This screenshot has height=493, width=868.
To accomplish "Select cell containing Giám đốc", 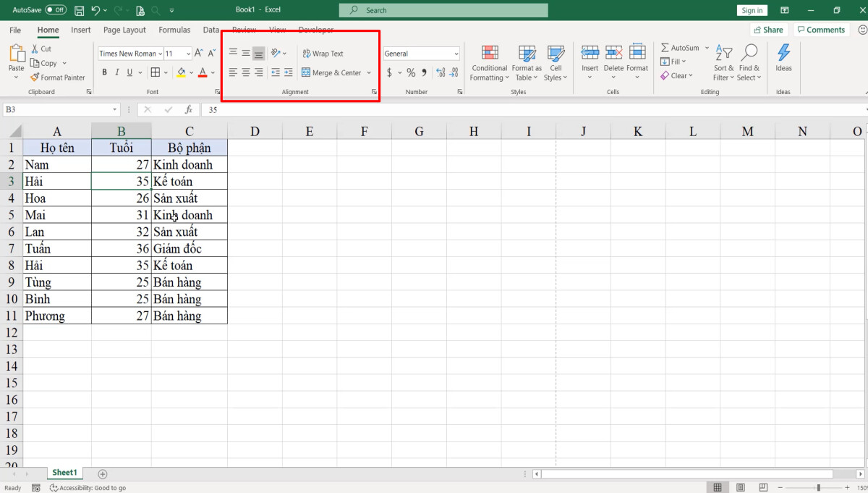I will point(190,248).
